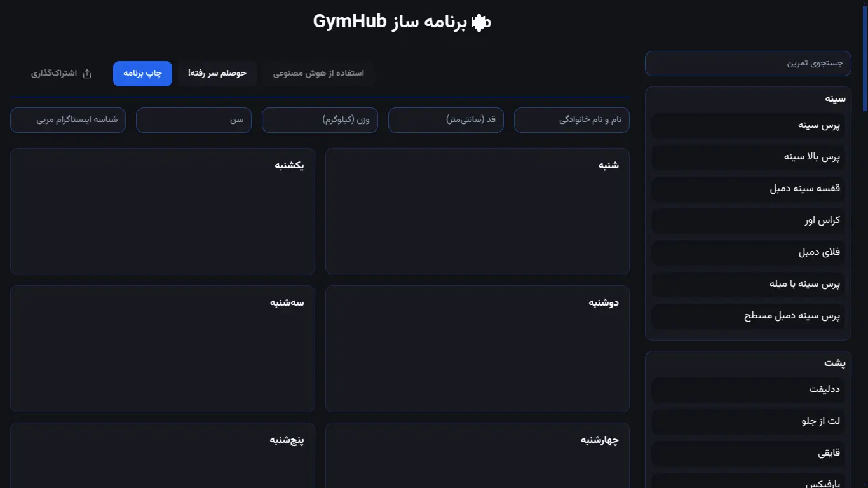Select the ددلیفت exercise under پشت
Image resolution: width=868 pixels, height=488 pixels.
(x=747, y=389)
